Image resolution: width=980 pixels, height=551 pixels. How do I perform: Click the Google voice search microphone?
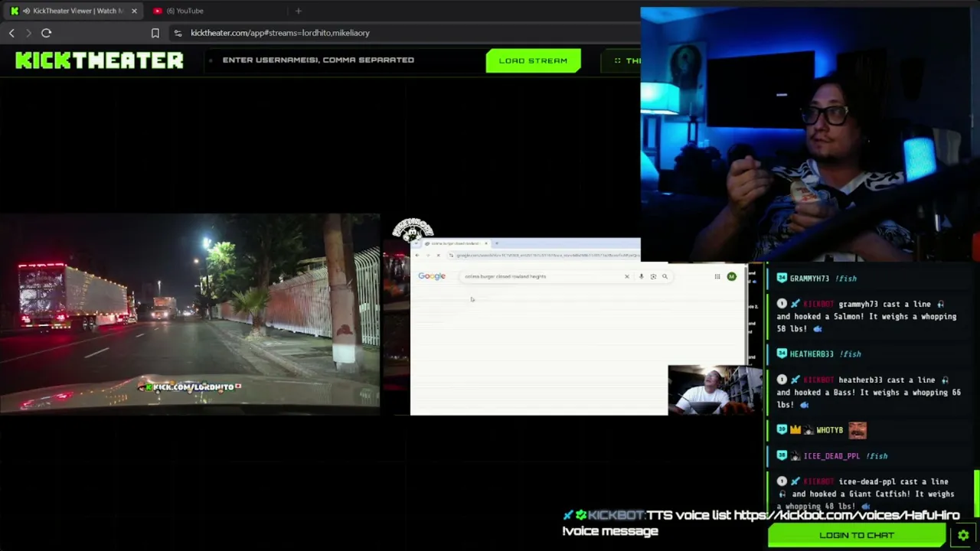[x=641, y=276]
